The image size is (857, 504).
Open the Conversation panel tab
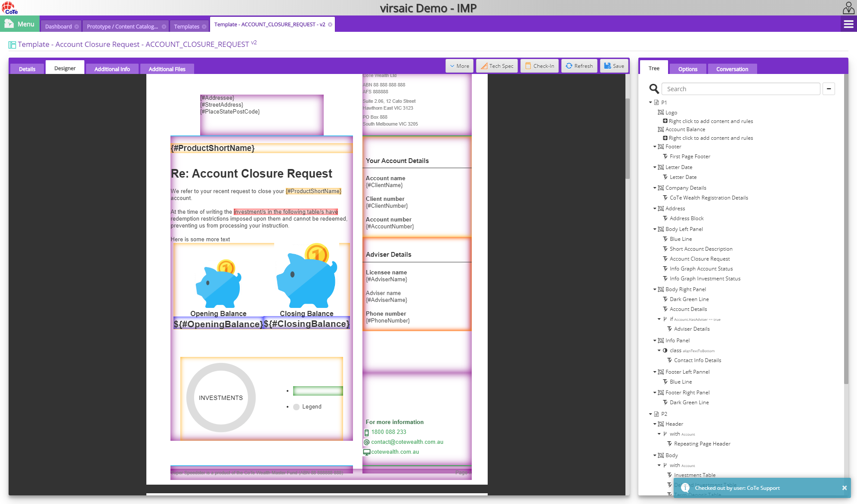(732, 69)
